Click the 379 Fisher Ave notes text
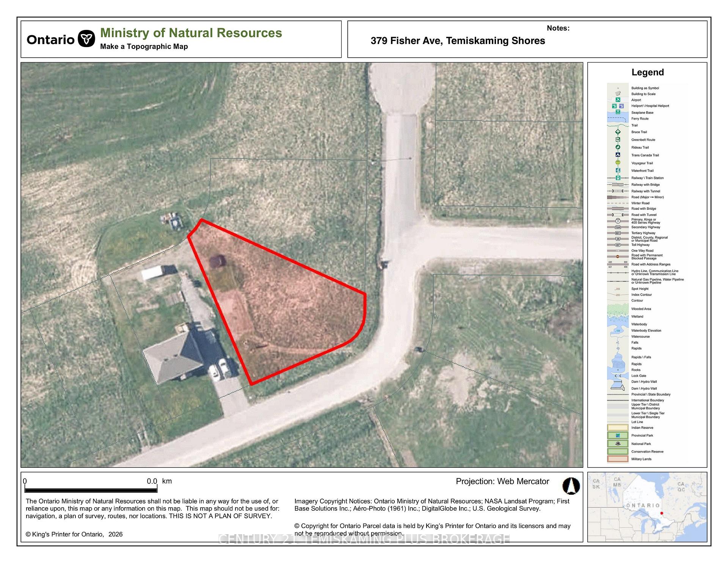The width and height of the screenshot is (728, 563). [x=458, y=41]
